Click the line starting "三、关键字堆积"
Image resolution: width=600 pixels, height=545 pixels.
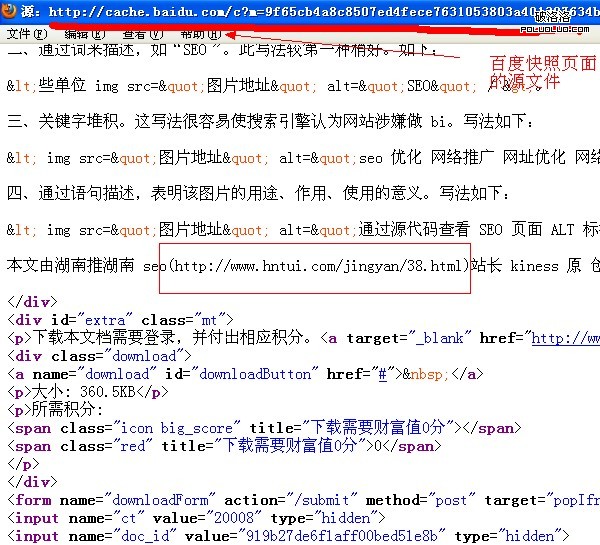pyautogui.click(x=270, y=121)
